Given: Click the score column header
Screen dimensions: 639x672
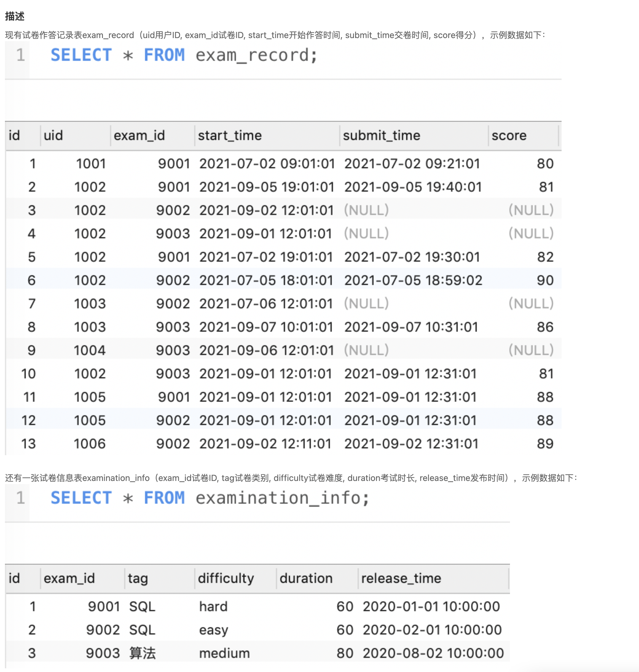Looking at the screenshot, I should click(508, 135).
